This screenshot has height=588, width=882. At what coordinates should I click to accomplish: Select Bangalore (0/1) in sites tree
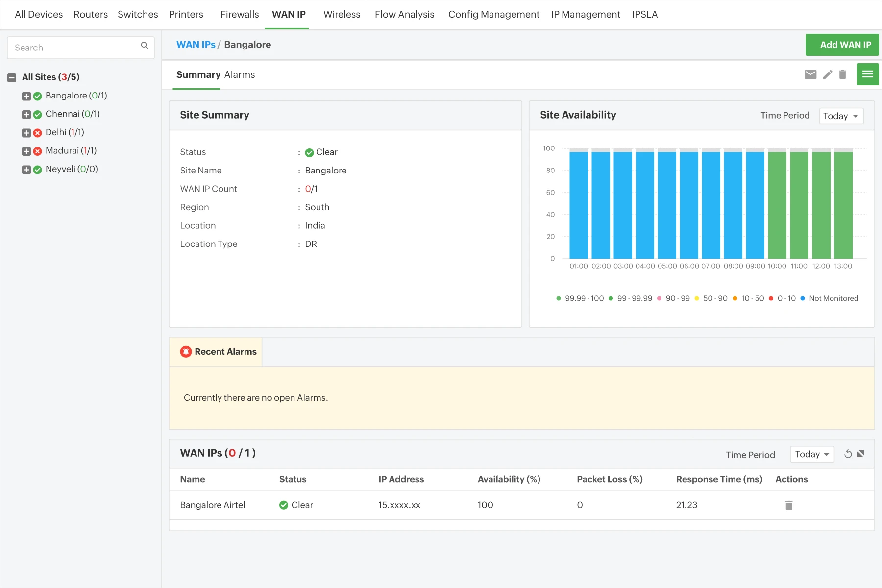click(x=76, y=96)
